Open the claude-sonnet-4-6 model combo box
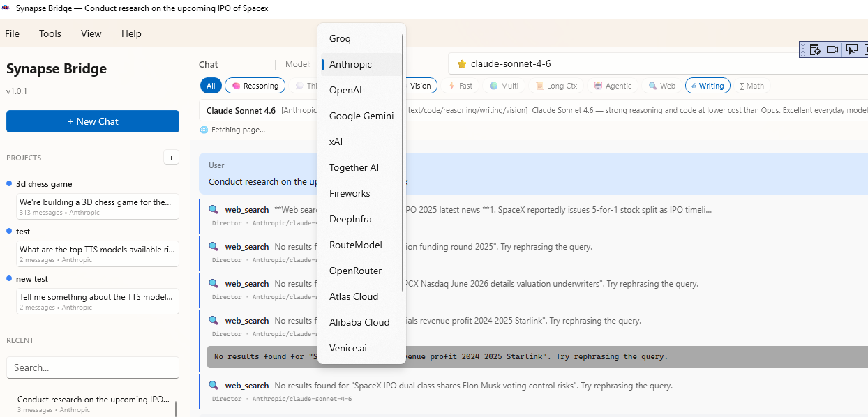This screenshot has width=868, height=417. [658, 63]
